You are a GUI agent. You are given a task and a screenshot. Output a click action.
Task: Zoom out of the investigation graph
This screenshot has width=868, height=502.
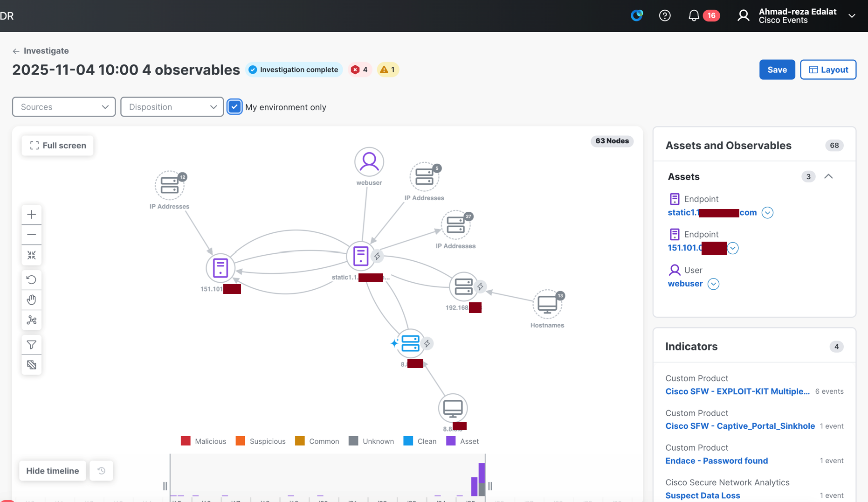pos(31,235)
